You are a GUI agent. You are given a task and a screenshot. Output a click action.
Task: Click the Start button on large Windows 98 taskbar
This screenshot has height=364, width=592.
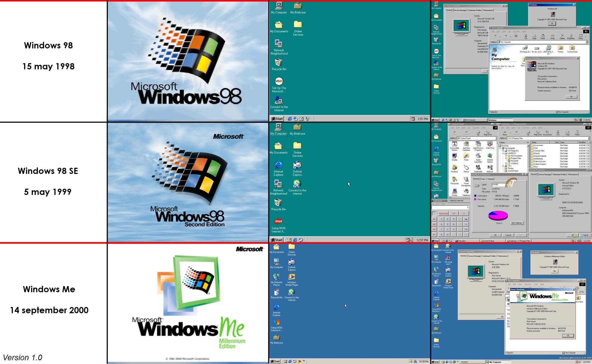point(277,119)
